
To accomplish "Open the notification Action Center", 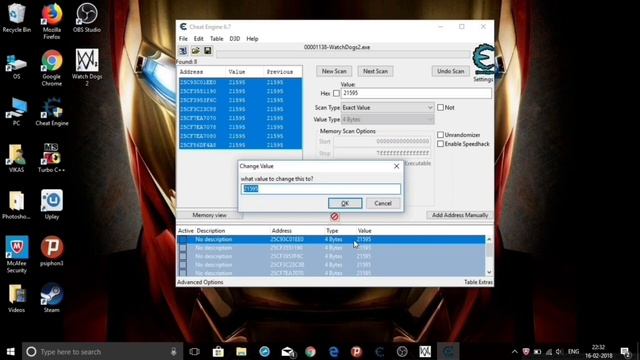I will 625,351.
